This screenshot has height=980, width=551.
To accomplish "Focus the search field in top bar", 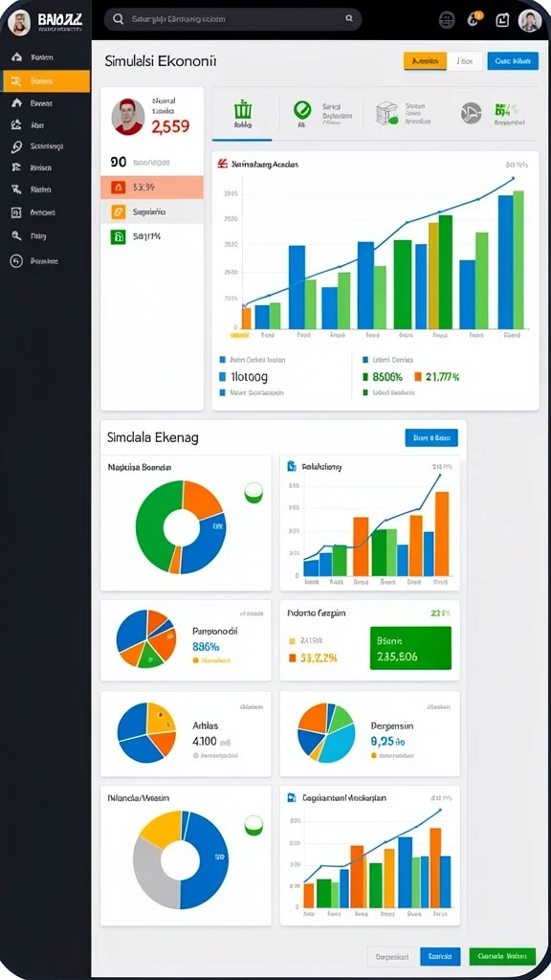I will (x=232, y=19).
